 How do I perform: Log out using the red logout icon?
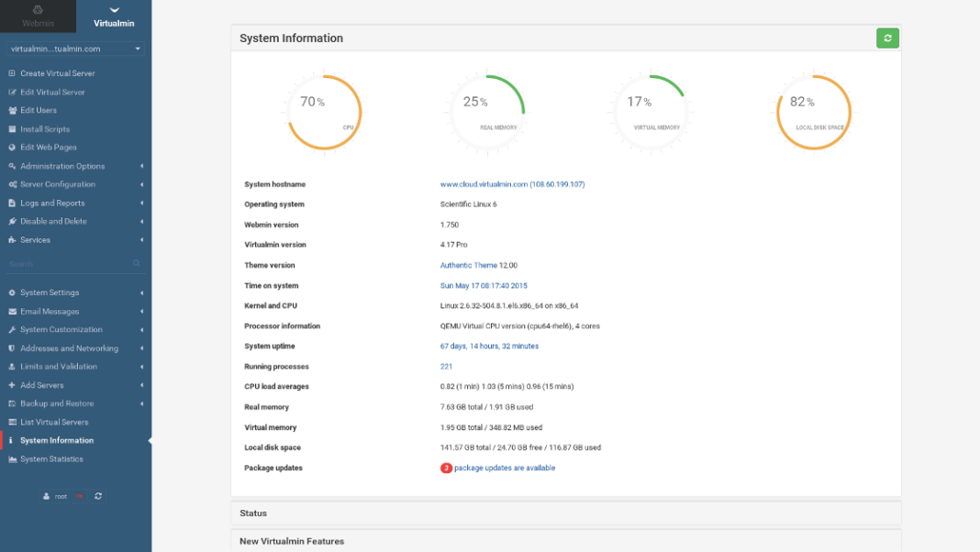pos(80,496)
